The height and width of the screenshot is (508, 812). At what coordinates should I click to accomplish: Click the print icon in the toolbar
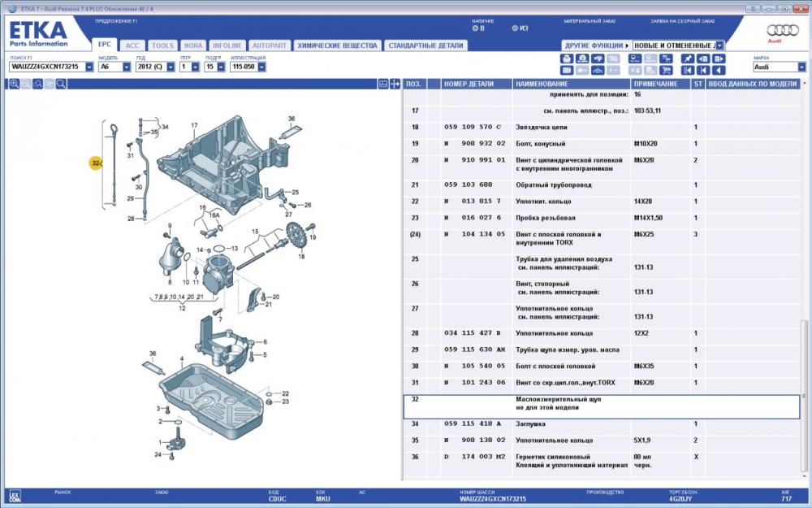(x=567, y=59)
